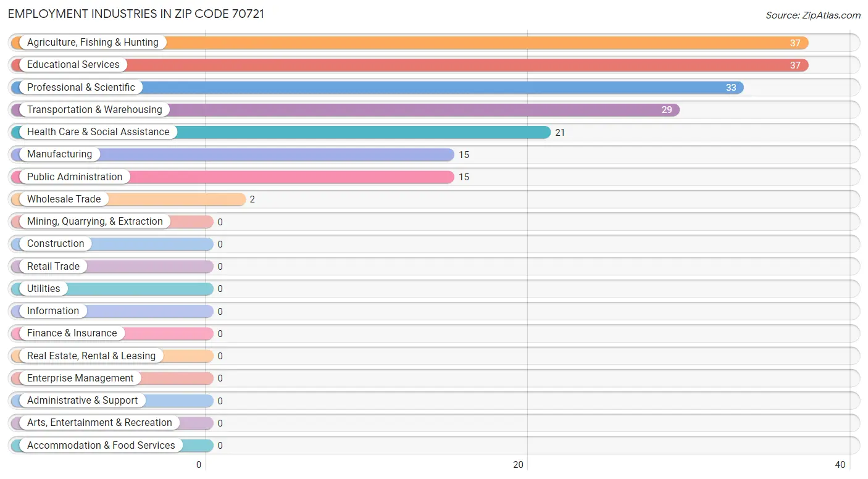Select the Wholesale Trade label
This screenshot has height=479, width=868.
(64, 199)
